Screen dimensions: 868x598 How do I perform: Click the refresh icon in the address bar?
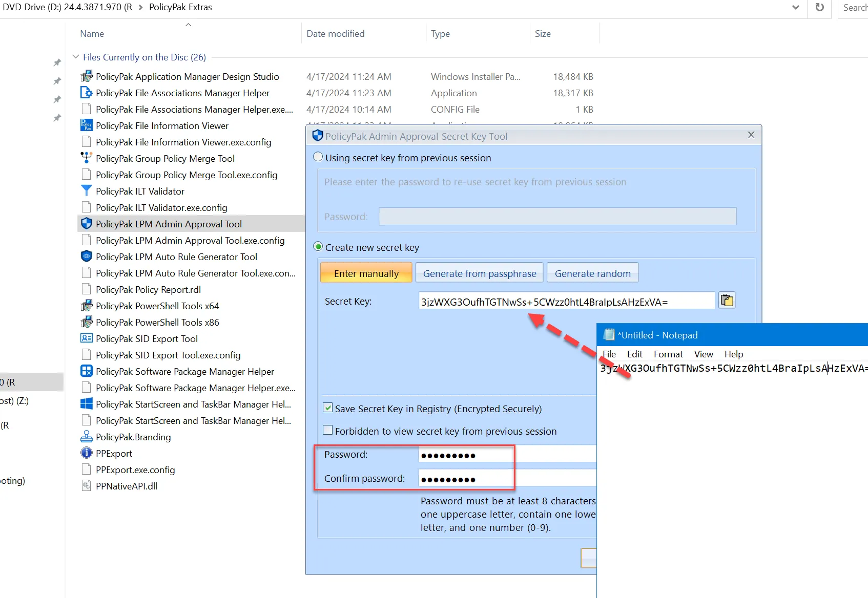[x=819, y=9]
